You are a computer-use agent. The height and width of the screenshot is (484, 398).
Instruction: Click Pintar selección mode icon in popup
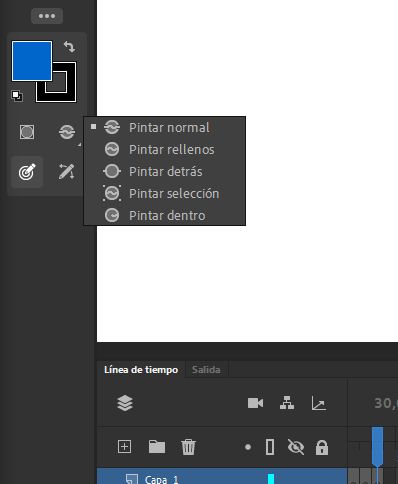coord(112,193)
